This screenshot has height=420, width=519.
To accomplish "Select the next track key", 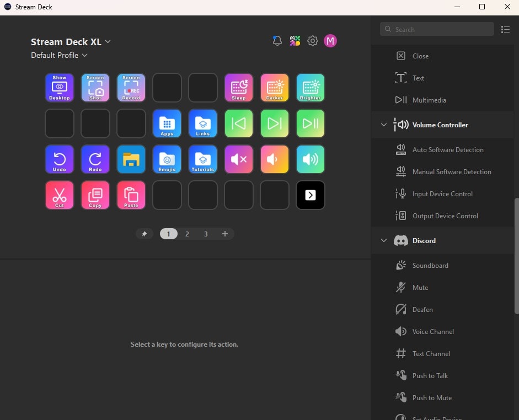I will 275,123.
